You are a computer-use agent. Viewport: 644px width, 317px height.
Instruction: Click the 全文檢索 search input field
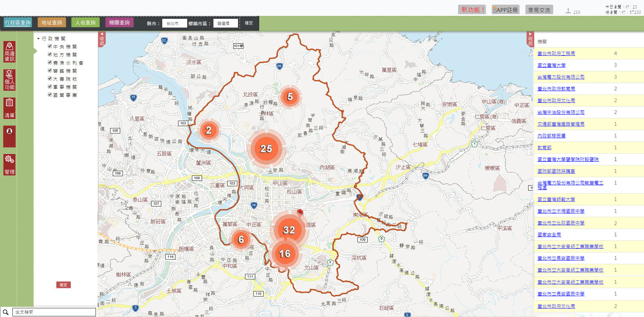(x=54, y=312)
